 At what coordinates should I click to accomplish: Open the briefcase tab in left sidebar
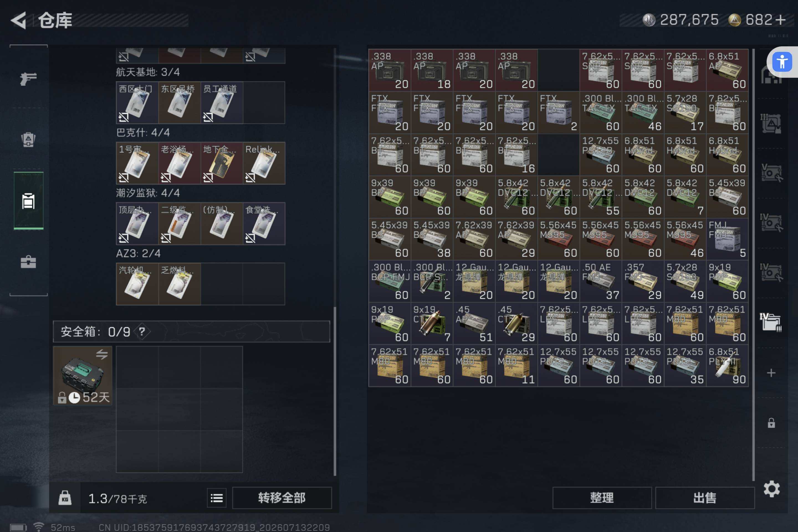click(28, 262)
